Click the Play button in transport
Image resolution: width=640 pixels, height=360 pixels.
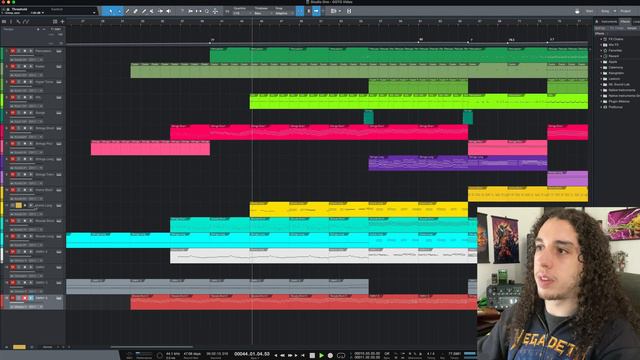321,356
